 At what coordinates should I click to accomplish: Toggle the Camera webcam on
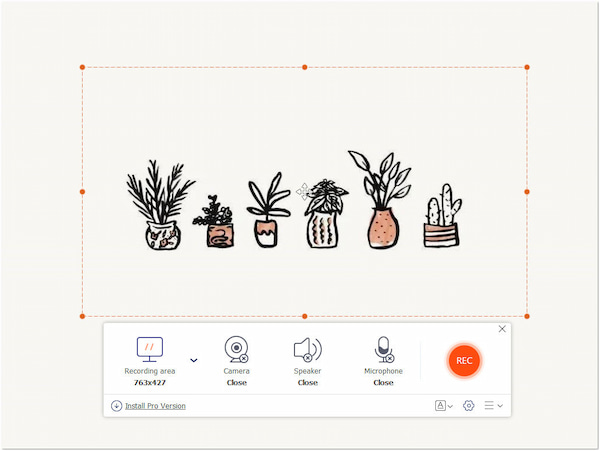pos(236,349)
